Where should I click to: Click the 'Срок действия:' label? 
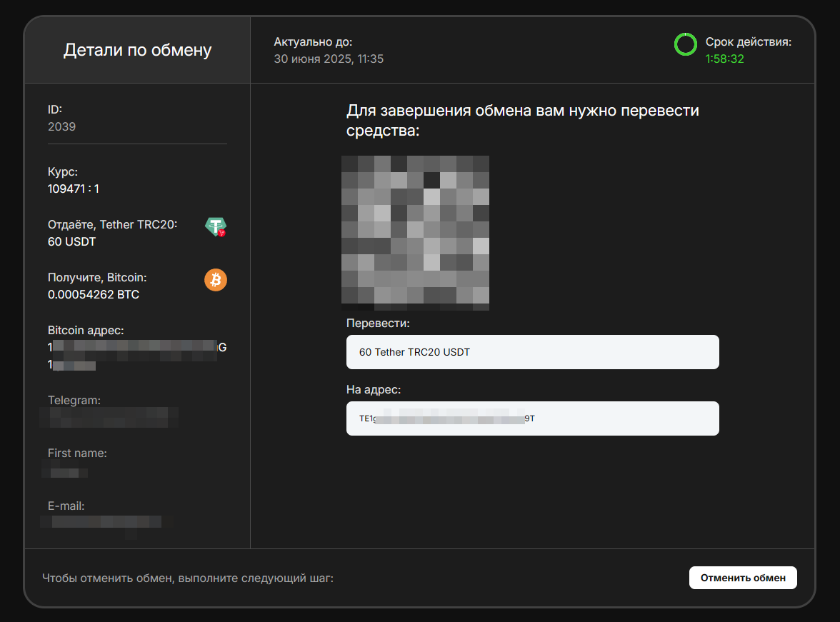(x=748, y=42)
